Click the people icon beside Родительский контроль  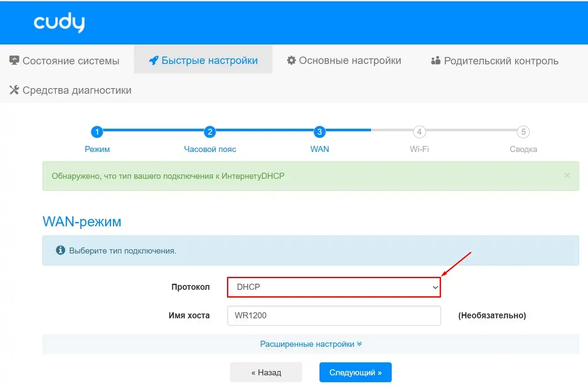[x=436, y=60]
